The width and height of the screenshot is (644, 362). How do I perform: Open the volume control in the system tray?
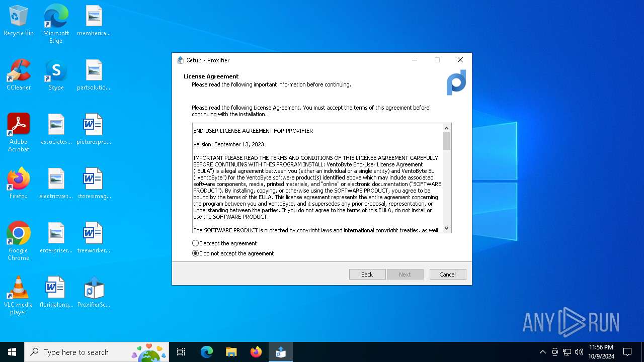click(x=579, y=352)
